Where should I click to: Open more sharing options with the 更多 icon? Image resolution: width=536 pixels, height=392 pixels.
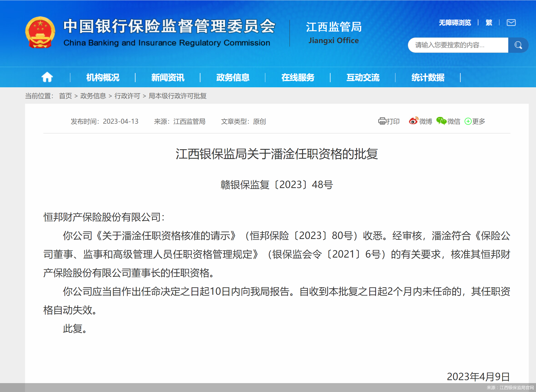coord(468,122)
